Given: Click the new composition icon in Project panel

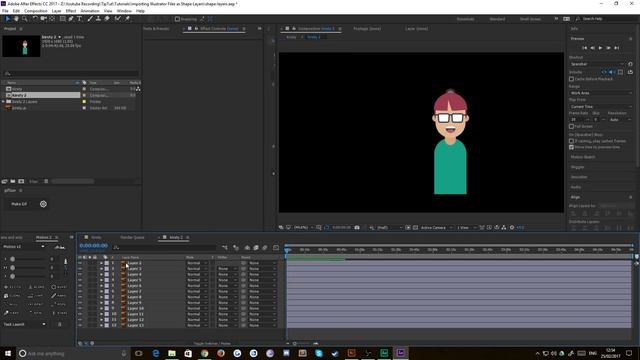Looking at the screenshot, I should pos(21,181).
